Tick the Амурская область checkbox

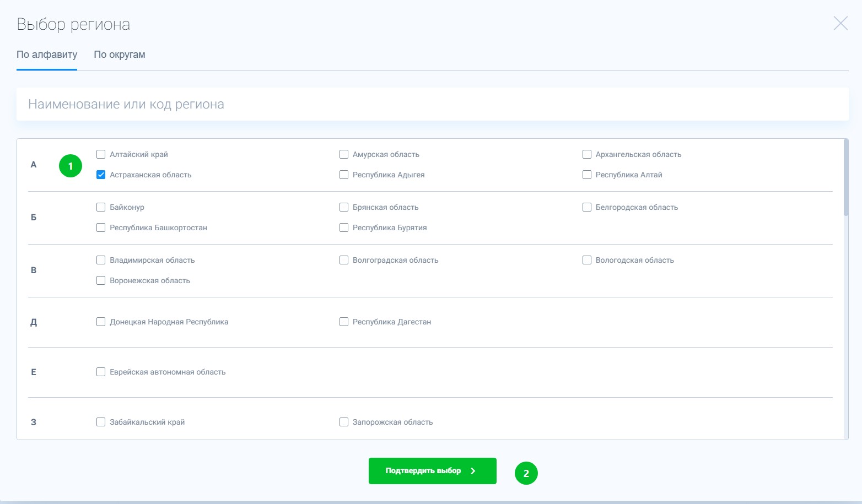pyautogui.click(x=344, y=154)
